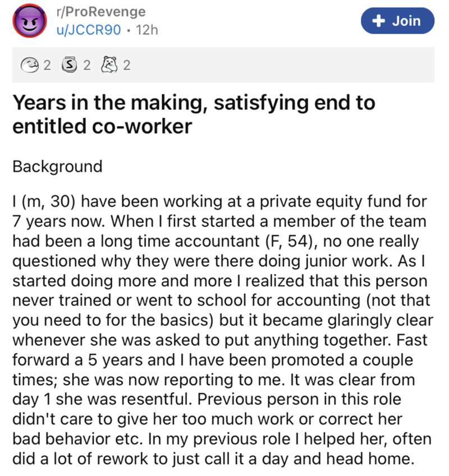The height and width of the screenshot is (476, 449).
Task: Open the gray awards bar details
Action: tap(223, 64)
